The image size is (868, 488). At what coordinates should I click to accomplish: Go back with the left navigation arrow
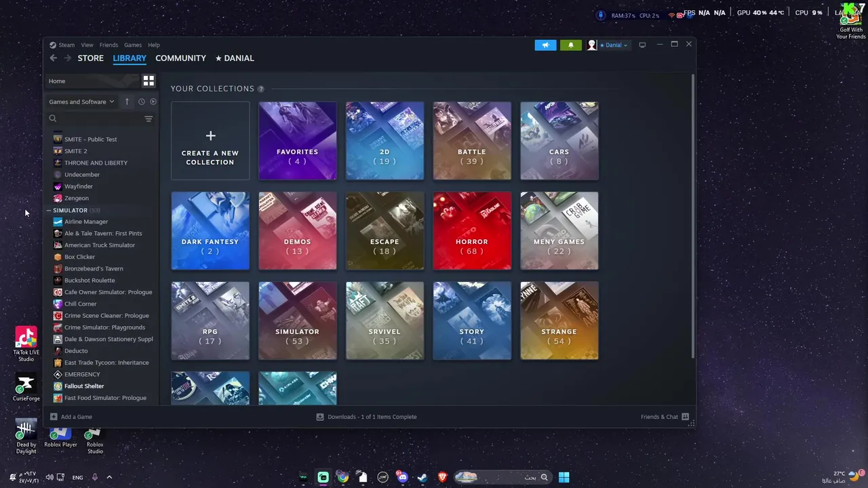(x=53, y=58)
